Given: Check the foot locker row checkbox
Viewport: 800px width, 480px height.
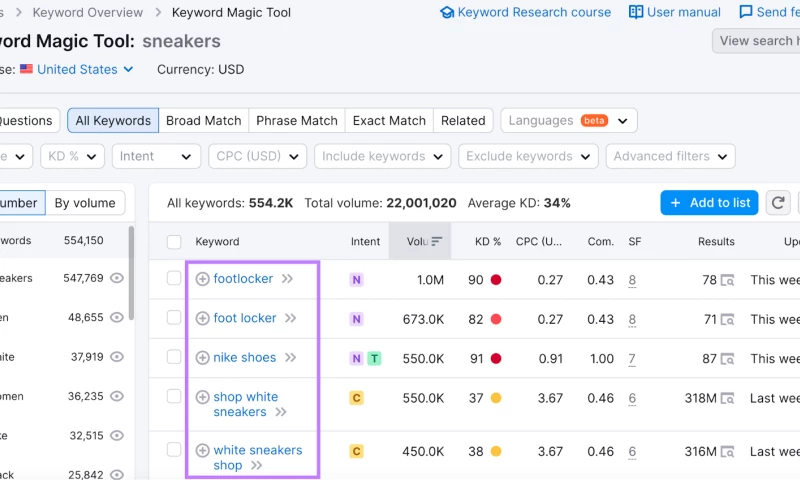Looking at the screenshot, I should point(174,318).
